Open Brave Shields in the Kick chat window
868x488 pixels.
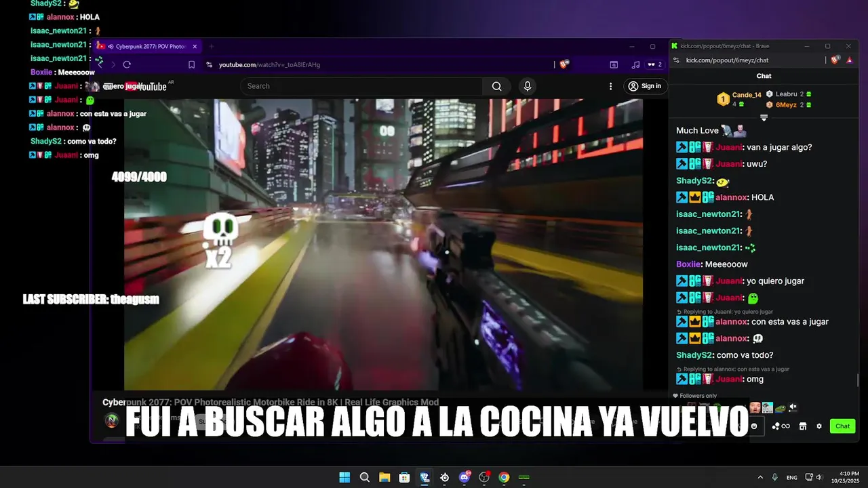click(835, 60)
